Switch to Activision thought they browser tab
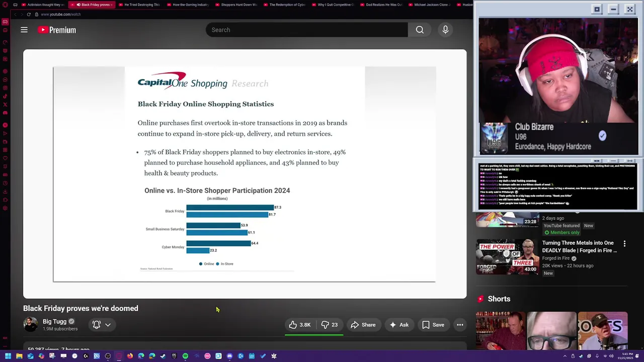 [43, 5]
